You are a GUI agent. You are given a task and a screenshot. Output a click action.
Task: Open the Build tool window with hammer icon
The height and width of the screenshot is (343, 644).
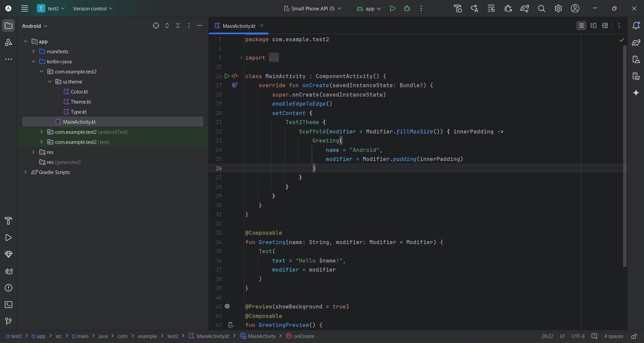8,221
